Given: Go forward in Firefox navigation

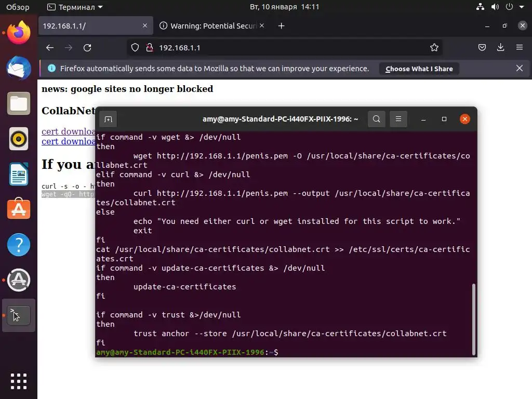Looking at the screenshot, I should pos(69,48).
